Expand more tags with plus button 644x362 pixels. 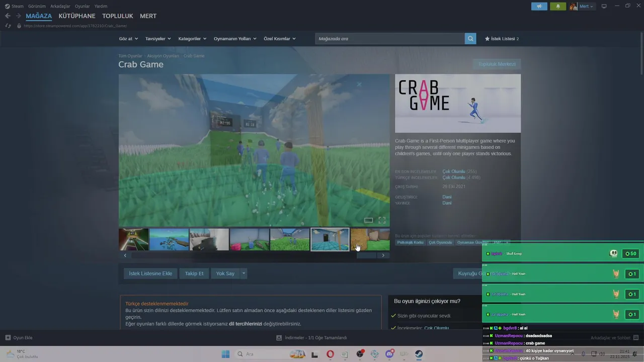coord(508,242)
